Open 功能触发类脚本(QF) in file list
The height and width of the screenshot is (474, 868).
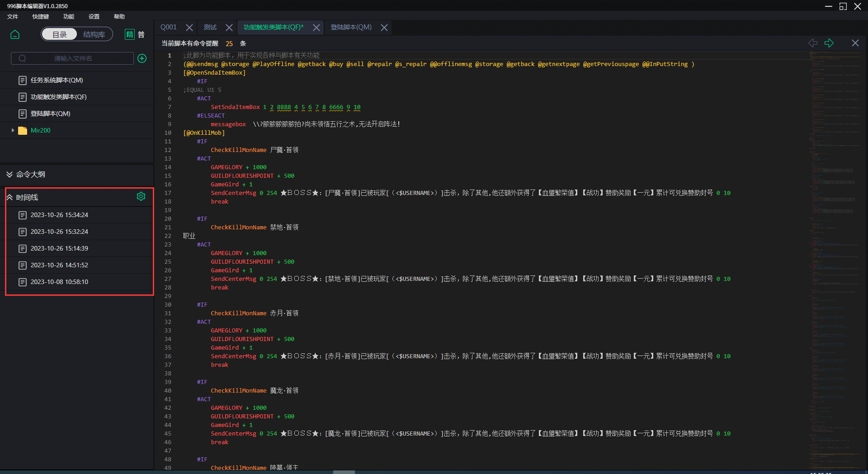(77, 97)
